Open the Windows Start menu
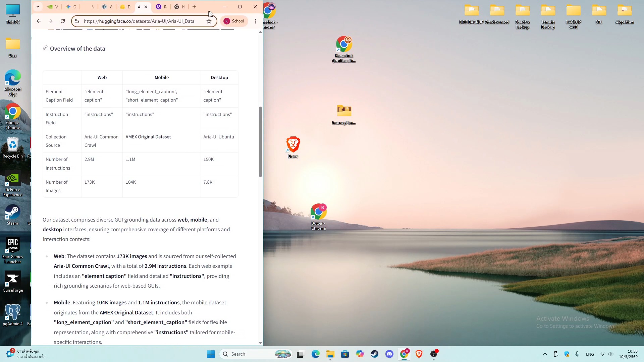 point(211,354)
